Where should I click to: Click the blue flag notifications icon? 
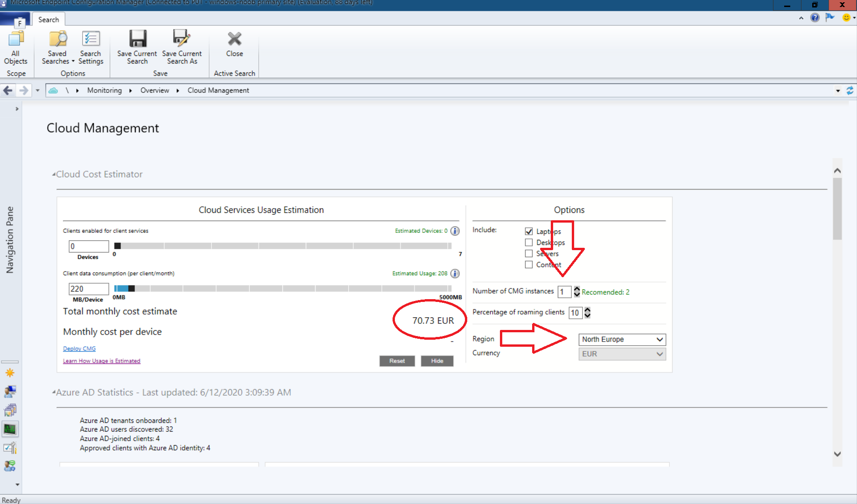(830, 18)
